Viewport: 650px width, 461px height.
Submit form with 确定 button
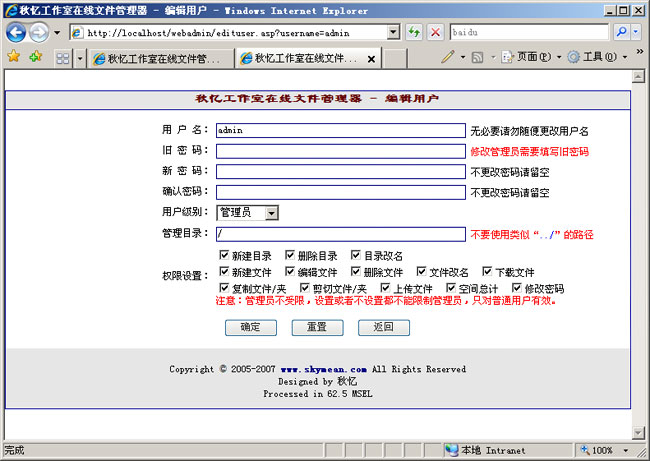251,328
